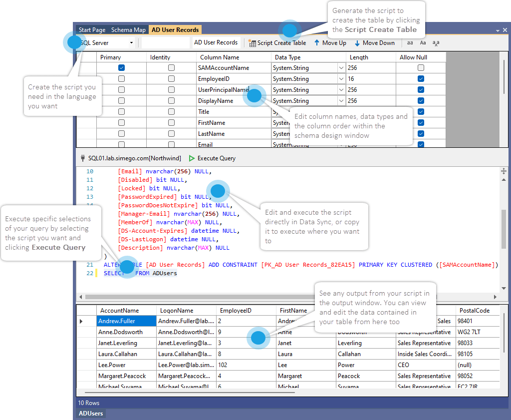Click the script scroll right arrow
Viewport: 511px width, 420px height.
(495, 297)
